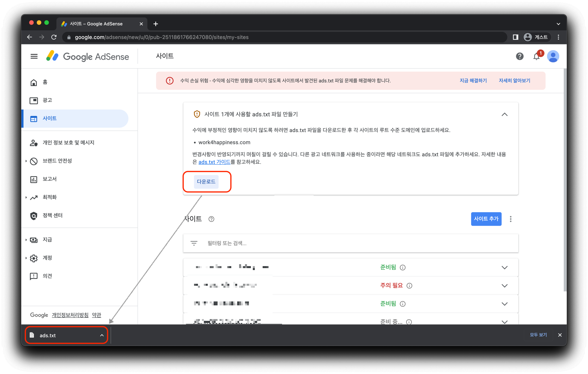This screenshot has height=374, width=588.
Task: Click the Google AdSense logo
Action: (88, 56)
